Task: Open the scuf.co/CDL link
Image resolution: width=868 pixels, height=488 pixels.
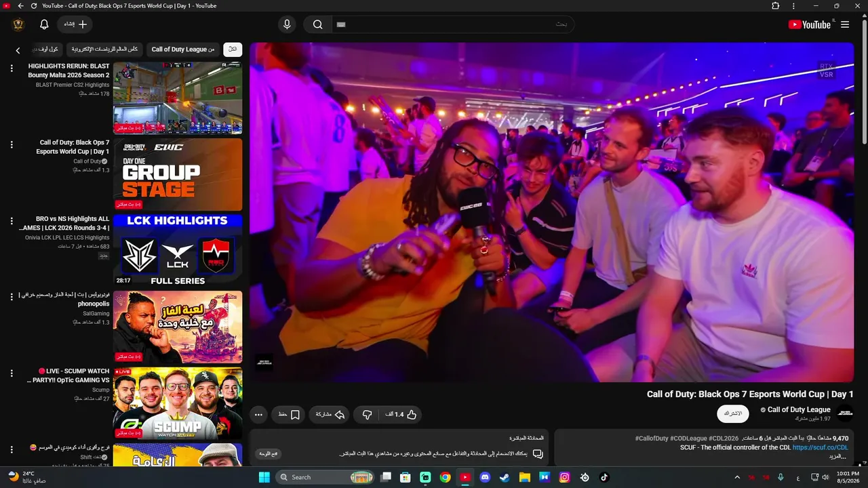Action: (x=820, y=447)
